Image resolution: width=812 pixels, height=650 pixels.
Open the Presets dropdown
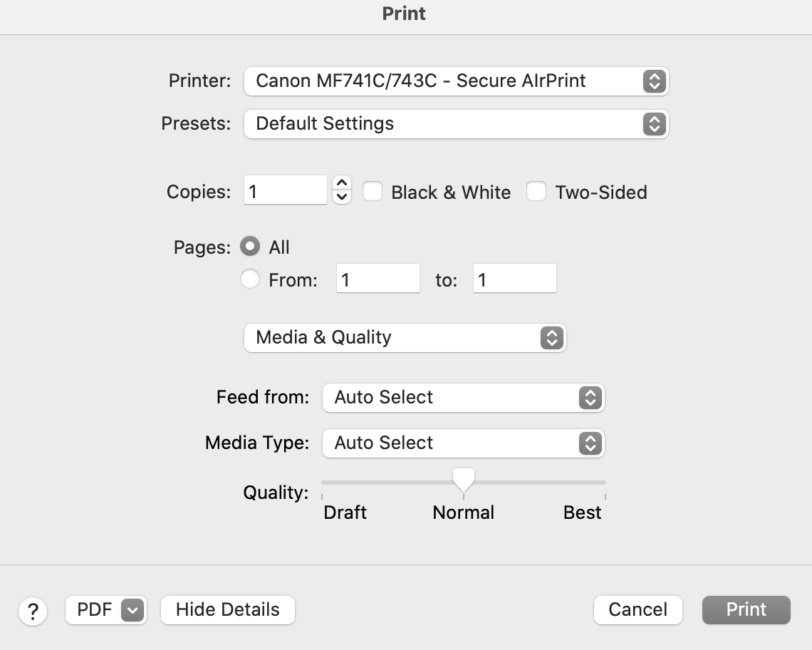(x=456, y=124)
